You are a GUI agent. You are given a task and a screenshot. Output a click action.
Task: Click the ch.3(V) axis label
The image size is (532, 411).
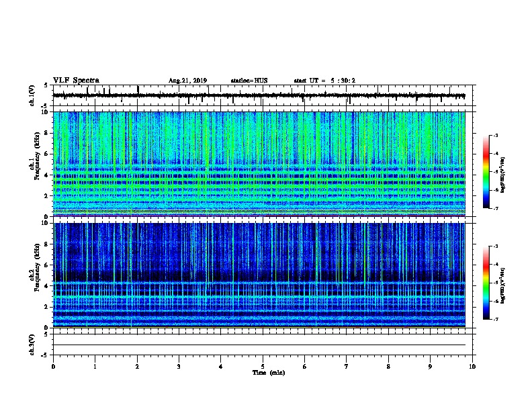click(x=32, y=345)
